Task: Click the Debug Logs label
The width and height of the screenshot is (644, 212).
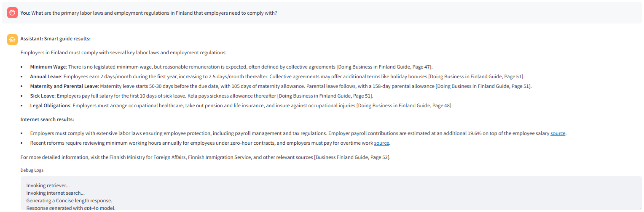Action: (x=32, y=170)
